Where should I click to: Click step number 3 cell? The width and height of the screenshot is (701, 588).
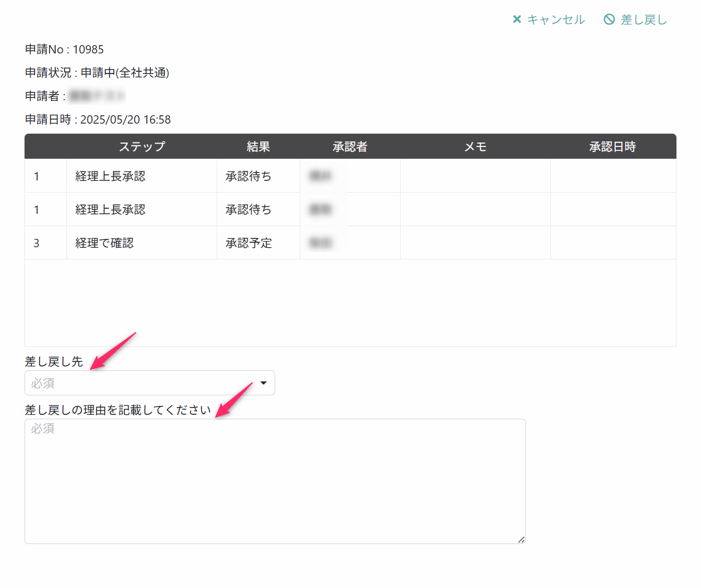point(46,243)
